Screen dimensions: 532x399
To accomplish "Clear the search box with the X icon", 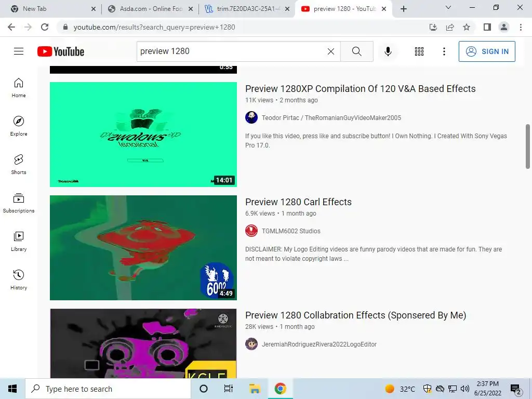I will click(331, 51).
